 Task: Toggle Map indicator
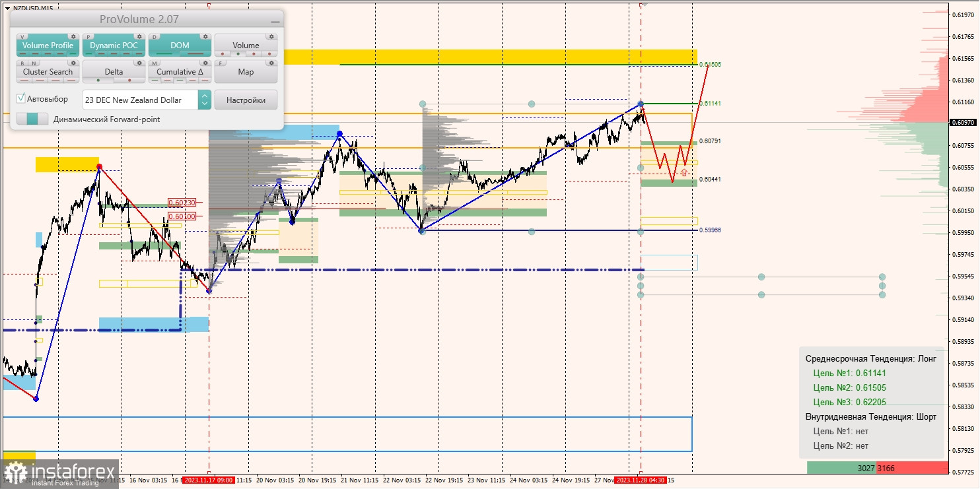(246, 72)
